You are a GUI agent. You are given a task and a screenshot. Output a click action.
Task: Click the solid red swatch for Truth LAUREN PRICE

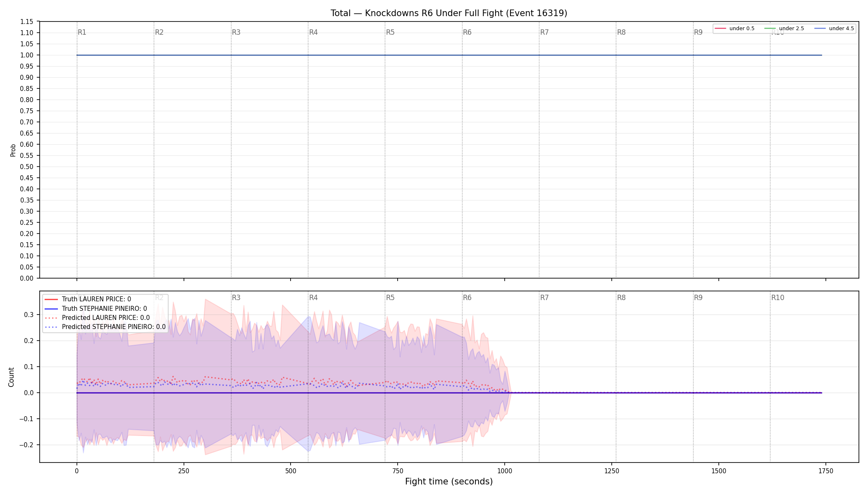click(x=51, y=299)
